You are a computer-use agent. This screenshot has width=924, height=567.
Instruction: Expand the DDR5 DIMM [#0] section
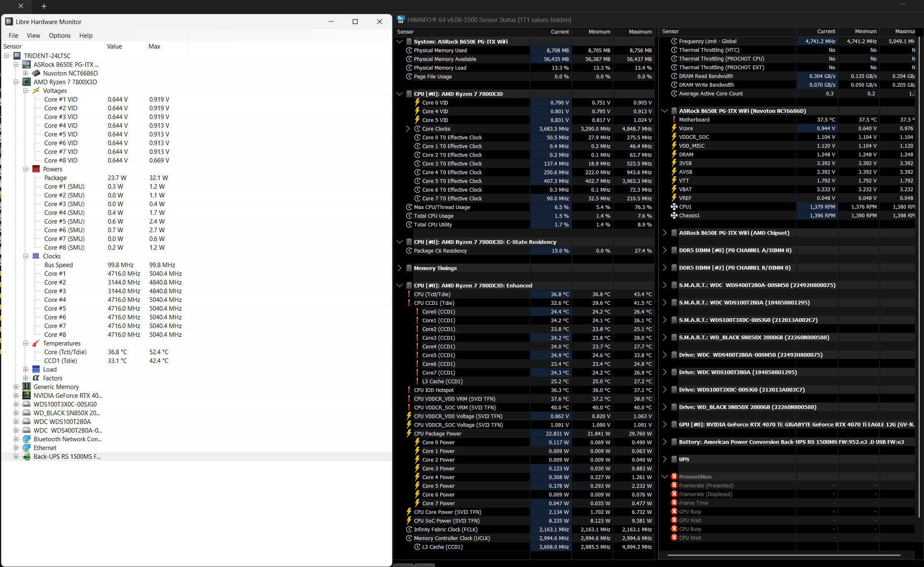[x=665, y=250]
